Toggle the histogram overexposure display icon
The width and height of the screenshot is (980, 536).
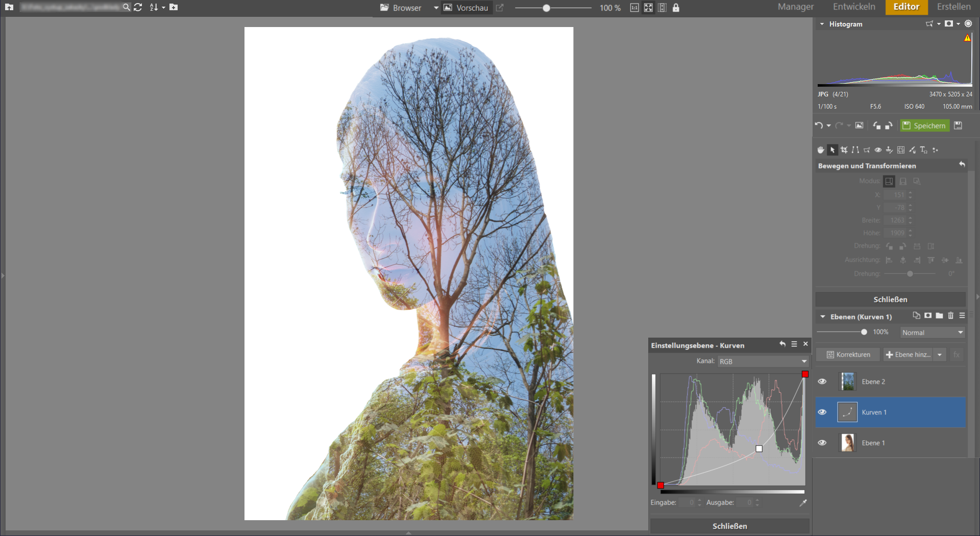(x=949, y=23)
